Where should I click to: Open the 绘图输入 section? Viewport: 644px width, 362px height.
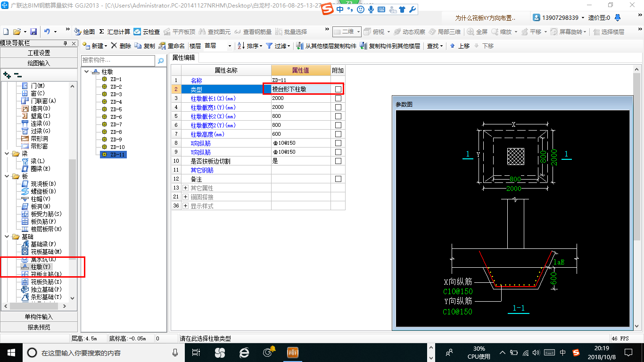tap(39, 63)
